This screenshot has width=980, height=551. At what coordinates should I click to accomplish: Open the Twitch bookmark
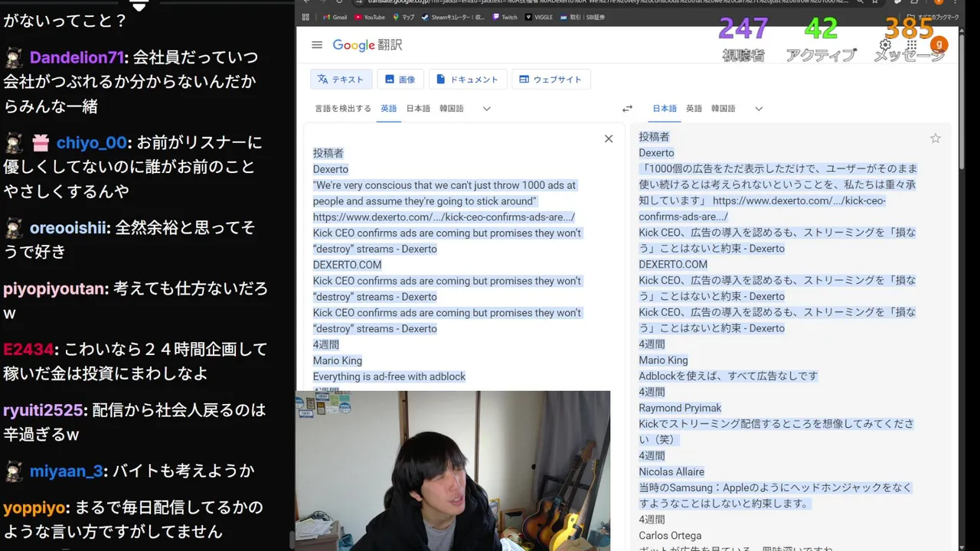505,17
